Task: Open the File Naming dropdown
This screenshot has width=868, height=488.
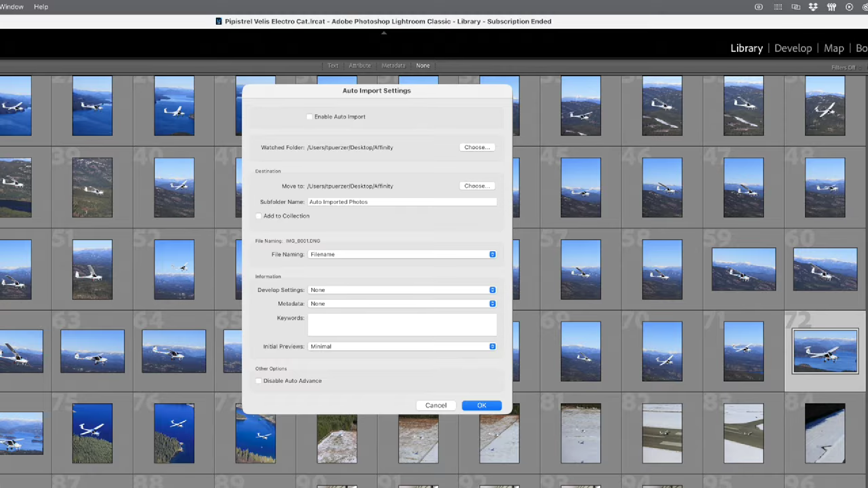Action: click(402, 254)
